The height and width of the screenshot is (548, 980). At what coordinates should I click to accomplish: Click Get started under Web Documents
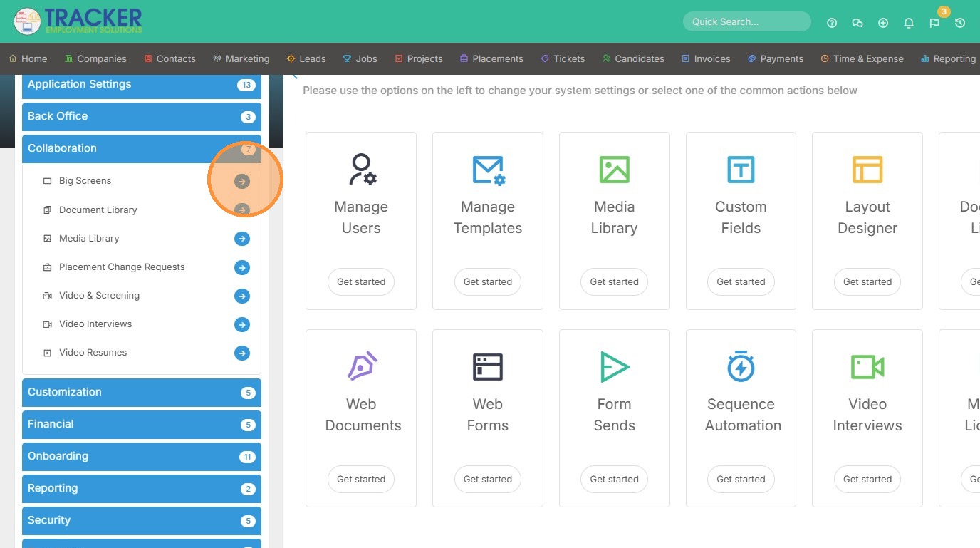(x=361, y=480)
